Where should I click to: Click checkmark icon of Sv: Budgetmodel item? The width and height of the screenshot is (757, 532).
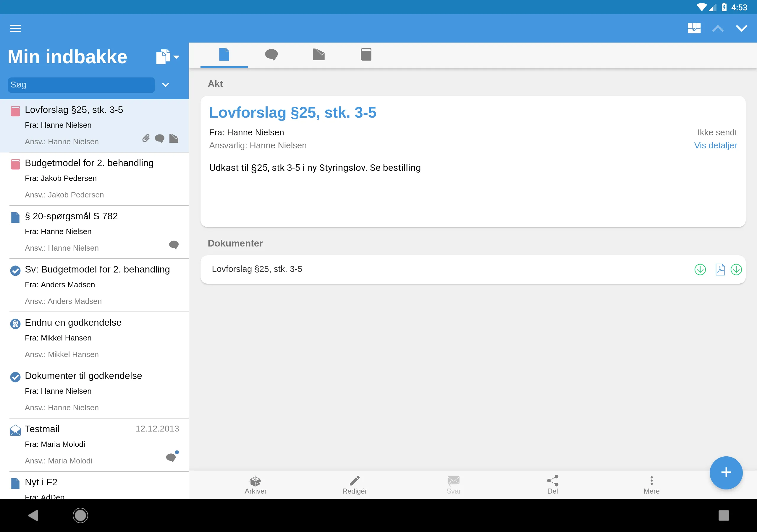15,271
